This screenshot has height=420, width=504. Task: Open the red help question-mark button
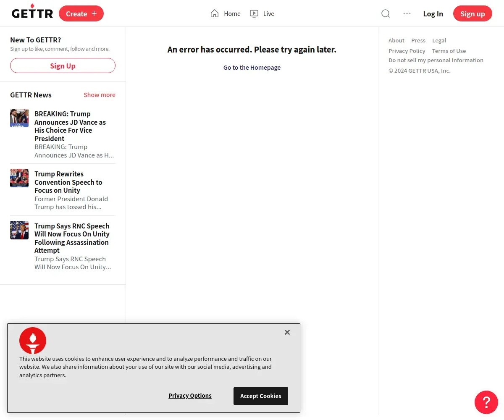486,402
